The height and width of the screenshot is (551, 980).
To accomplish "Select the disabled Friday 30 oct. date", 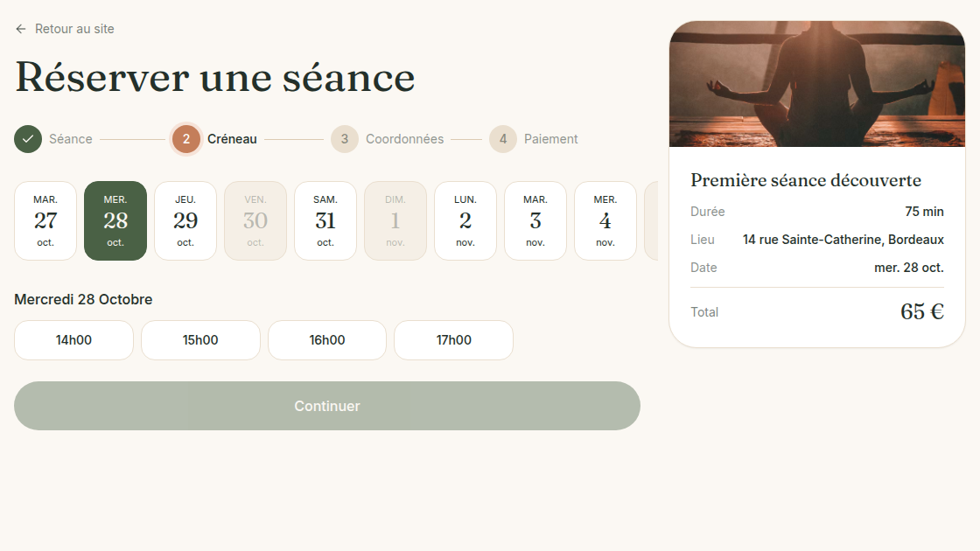I will pyautogui.click(x=255, y=220).
